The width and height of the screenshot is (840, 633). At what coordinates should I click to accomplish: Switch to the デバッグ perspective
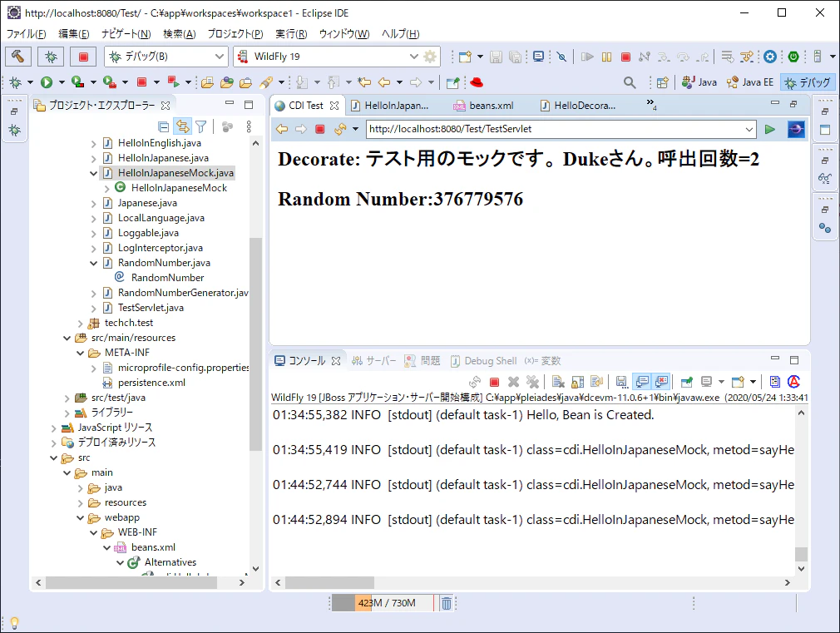tap(808, 82)
